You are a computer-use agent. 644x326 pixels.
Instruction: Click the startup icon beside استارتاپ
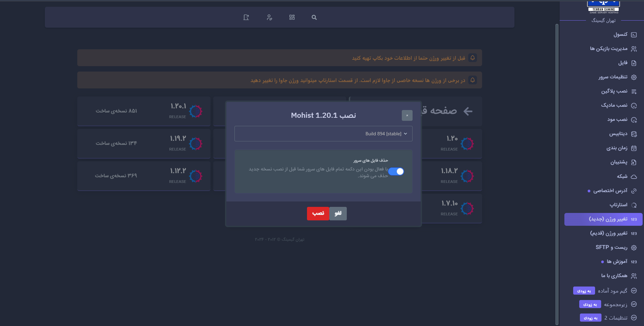(634, 205)
